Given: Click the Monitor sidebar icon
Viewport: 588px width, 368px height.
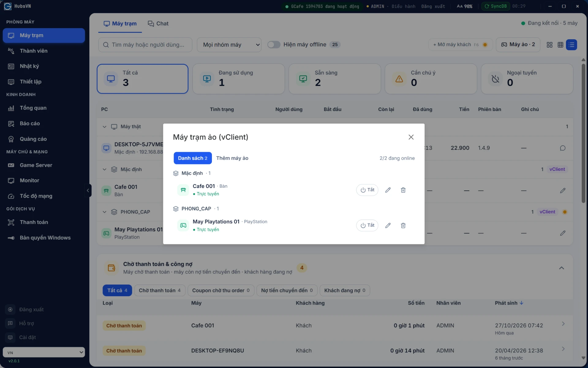Looking at the screenshot, I should pyautogui.click(x=11, y=180).
